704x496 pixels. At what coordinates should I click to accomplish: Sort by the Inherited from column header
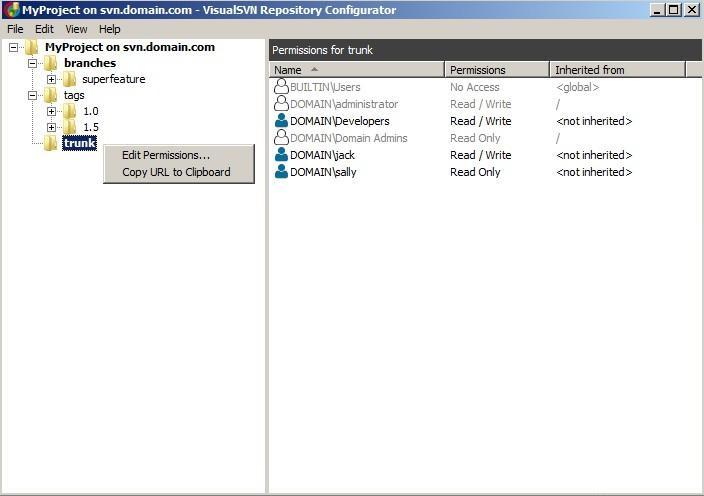pos(618,70)
